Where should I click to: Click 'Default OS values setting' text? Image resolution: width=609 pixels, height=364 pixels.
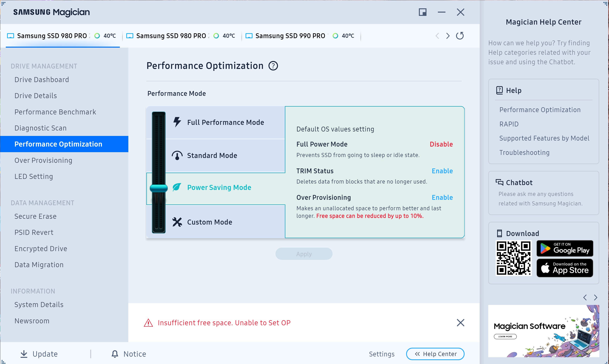pyautogui.click(x=335, y=129)
